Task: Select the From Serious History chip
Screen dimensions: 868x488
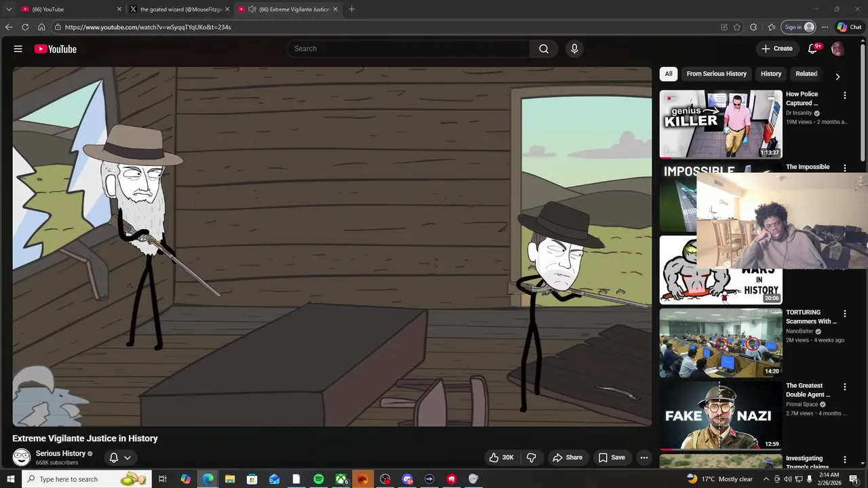Action: tap(716, 74)
